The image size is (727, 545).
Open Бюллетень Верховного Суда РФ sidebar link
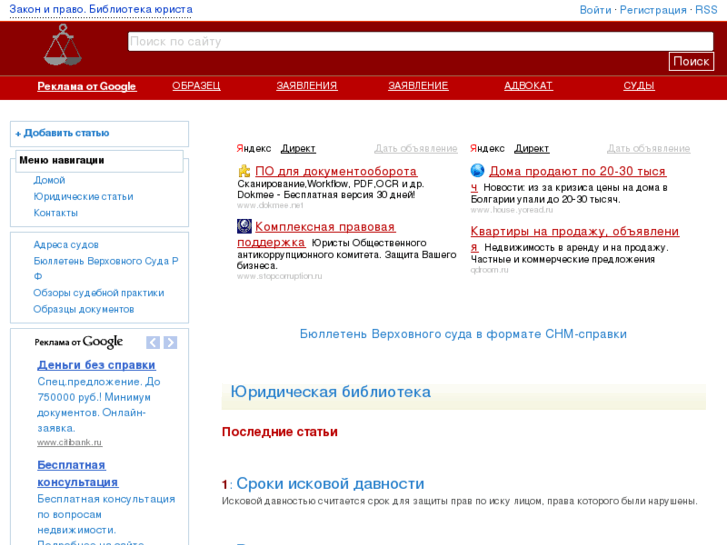[x=106, y=268]
